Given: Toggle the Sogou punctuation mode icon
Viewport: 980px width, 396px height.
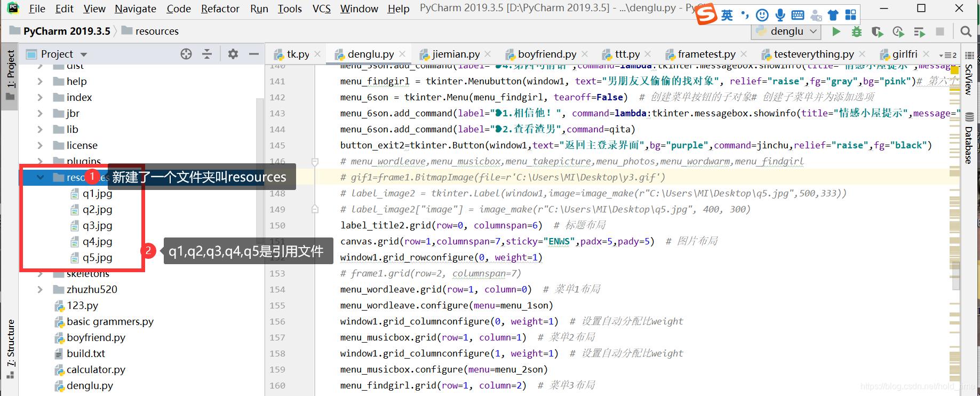Looking at the screenshot, I should 745,15.
